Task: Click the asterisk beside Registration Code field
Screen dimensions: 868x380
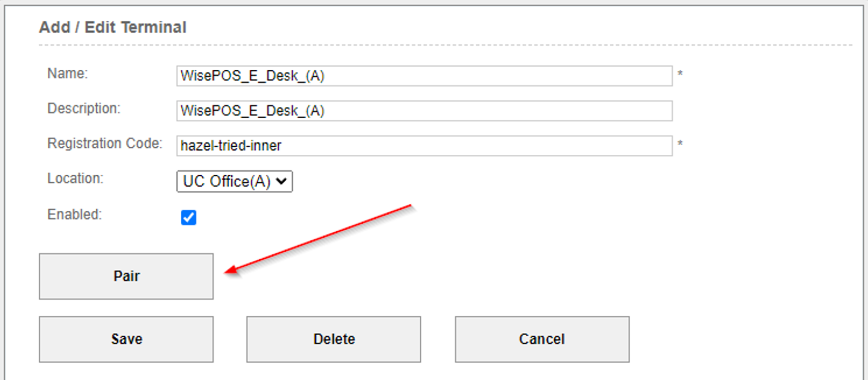Action: [x=680, y=144]
